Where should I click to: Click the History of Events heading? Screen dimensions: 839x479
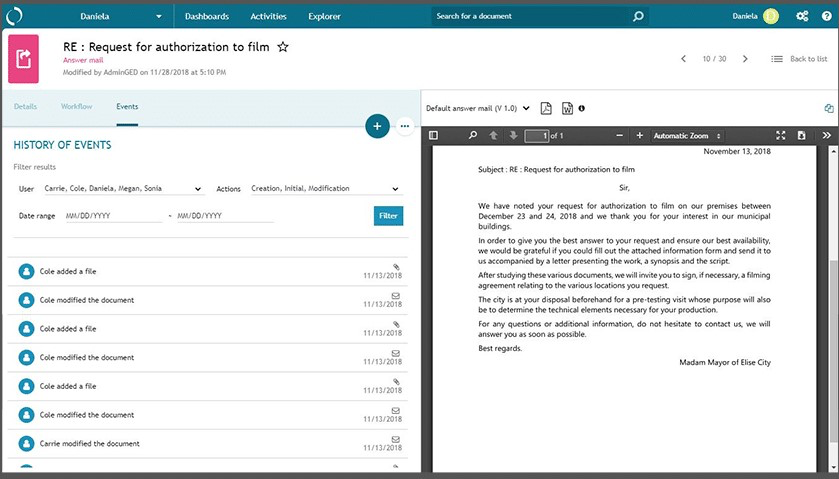pos(63,145)
